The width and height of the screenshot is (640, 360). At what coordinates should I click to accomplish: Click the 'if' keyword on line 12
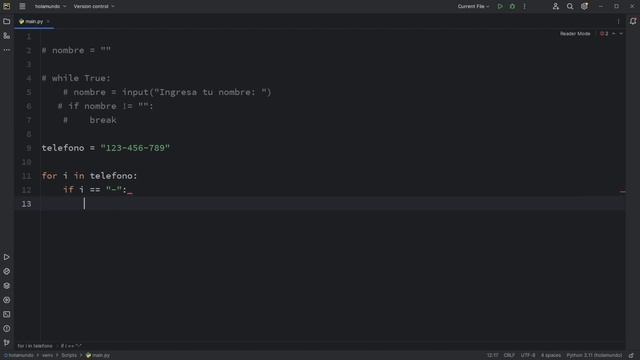tap(68, 190)
